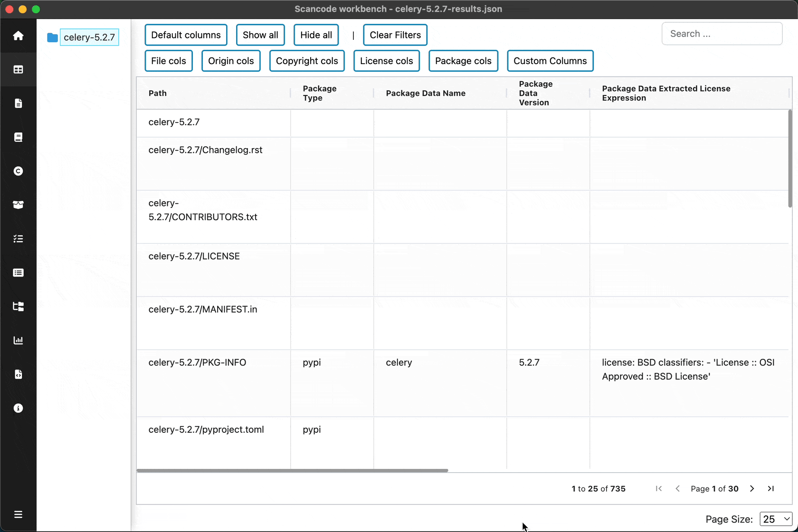798x532 pixels.
Task: Sort by the Package Data Version column header
Action: [548, 93]
